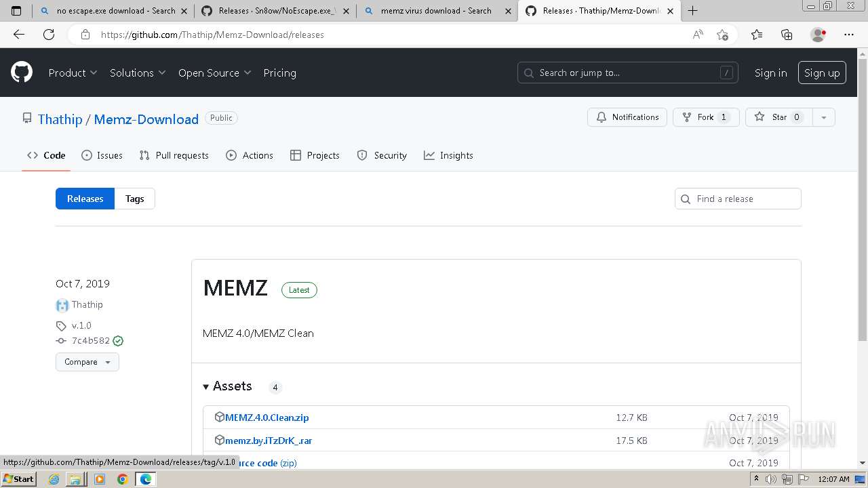Switch to the Pull requests tab
This screenshot has width=868, height=488.
(x=174, y=155)
